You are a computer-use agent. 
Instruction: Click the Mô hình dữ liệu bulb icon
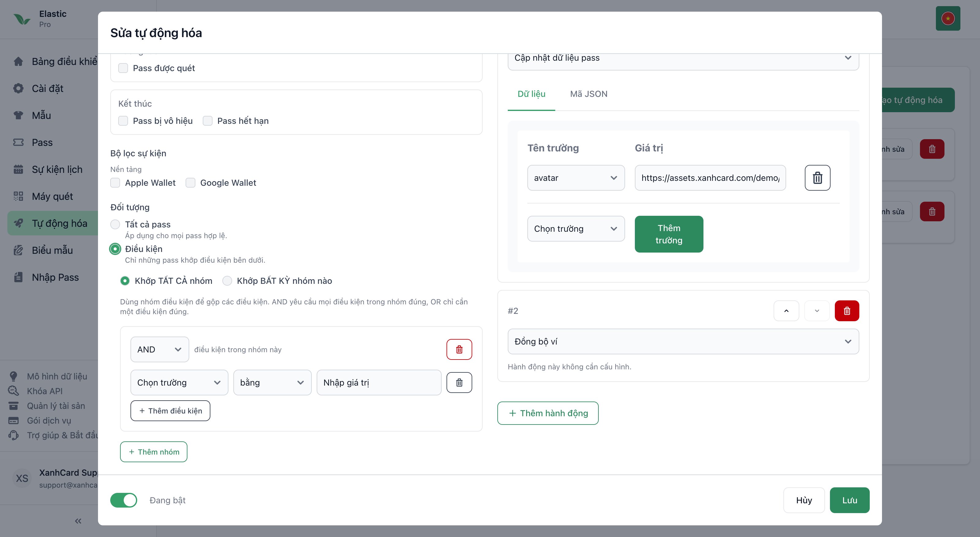pos(13,376)
